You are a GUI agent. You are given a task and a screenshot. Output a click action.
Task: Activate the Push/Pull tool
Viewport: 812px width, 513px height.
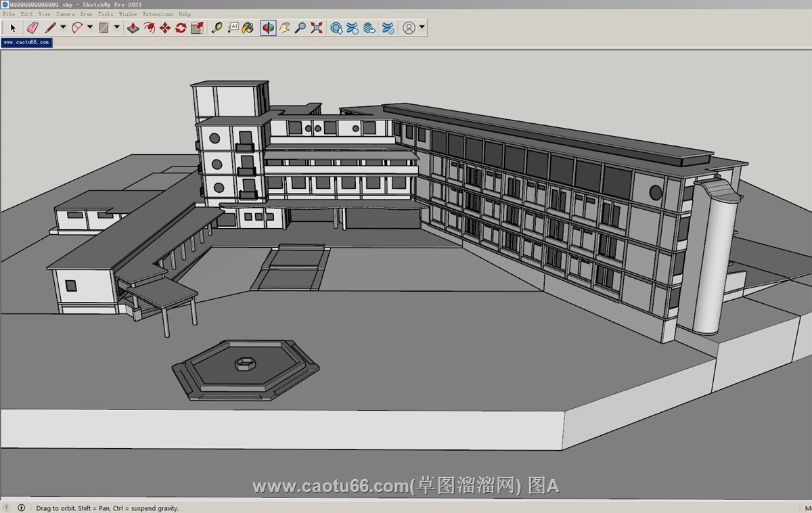(133, 28)
